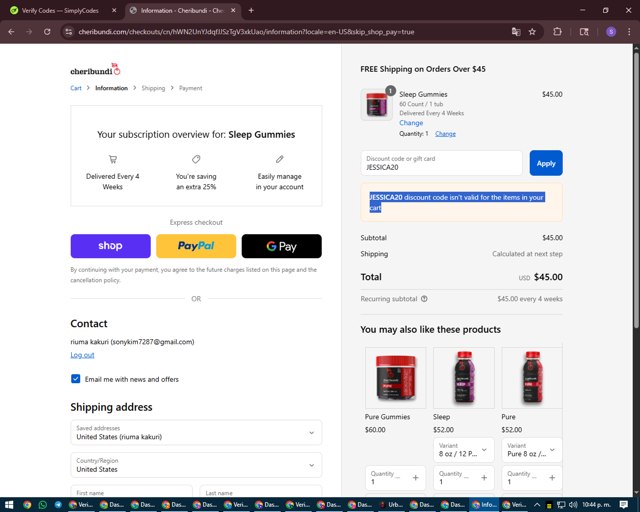Open the network icon in system tray
The height and width of the screenshot is (512, 640).
(x=561, y=505)
